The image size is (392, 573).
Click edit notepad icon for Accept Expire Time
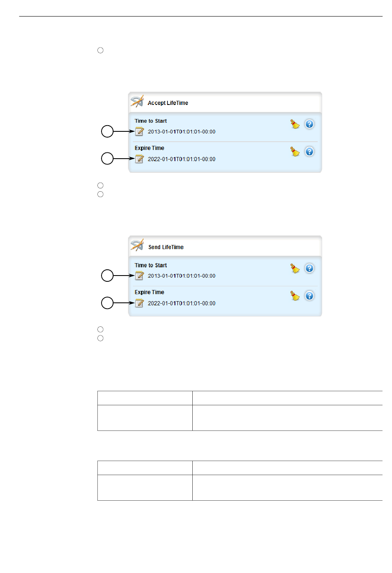point(139,159)
